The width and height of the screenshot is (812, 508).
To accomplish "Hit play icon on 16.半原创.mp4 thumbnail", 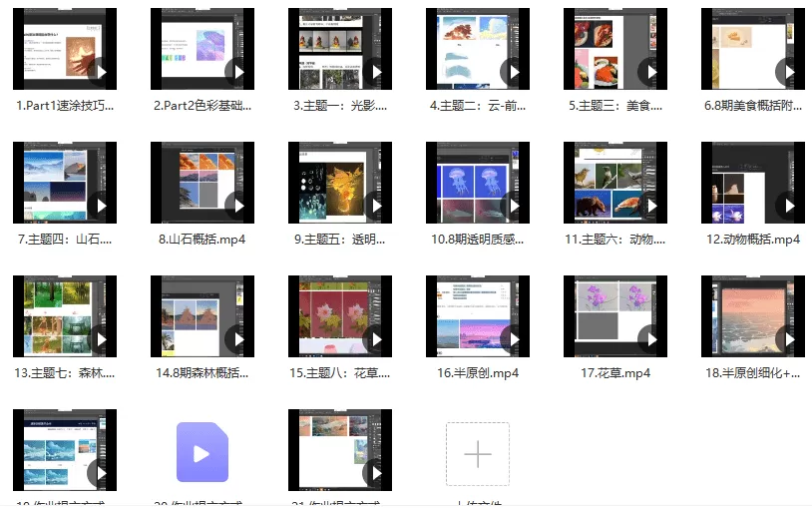I will pos(514,339).
